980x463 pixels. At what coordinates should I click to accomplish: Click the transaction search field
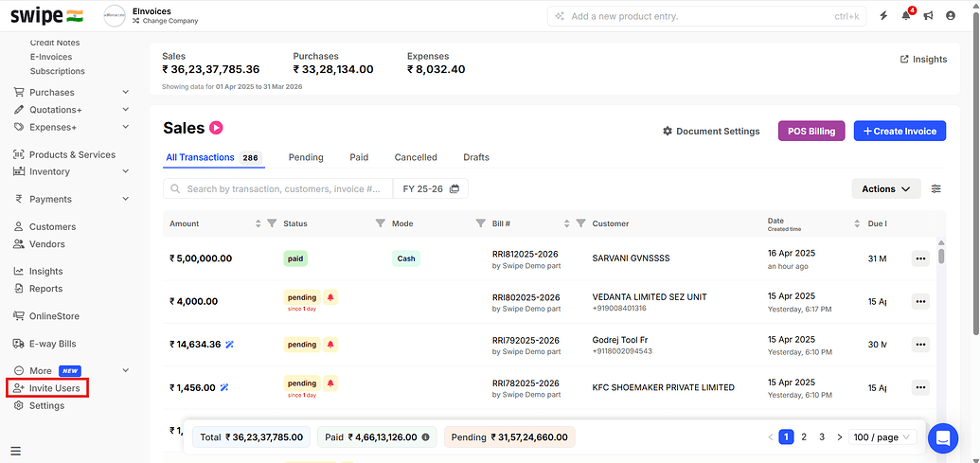coord(284,189)
